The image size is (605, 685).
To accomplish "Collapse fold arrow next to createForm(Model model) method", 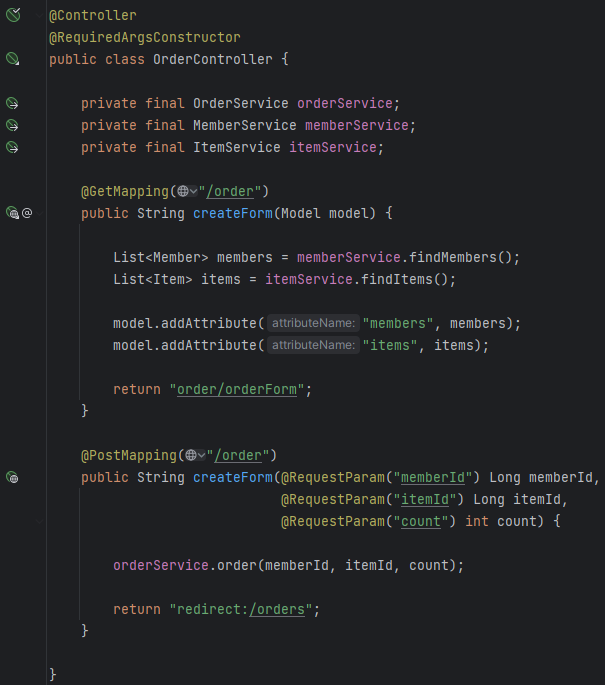I will [x=39, y=214].
